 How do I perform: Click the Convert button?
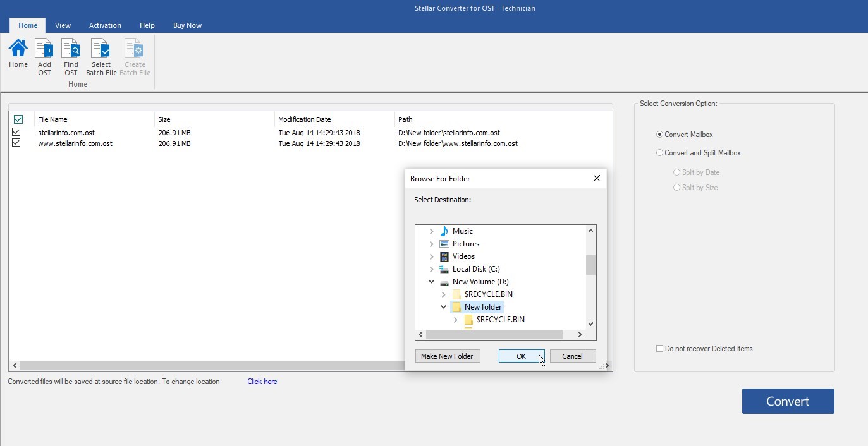coord(788,401)
